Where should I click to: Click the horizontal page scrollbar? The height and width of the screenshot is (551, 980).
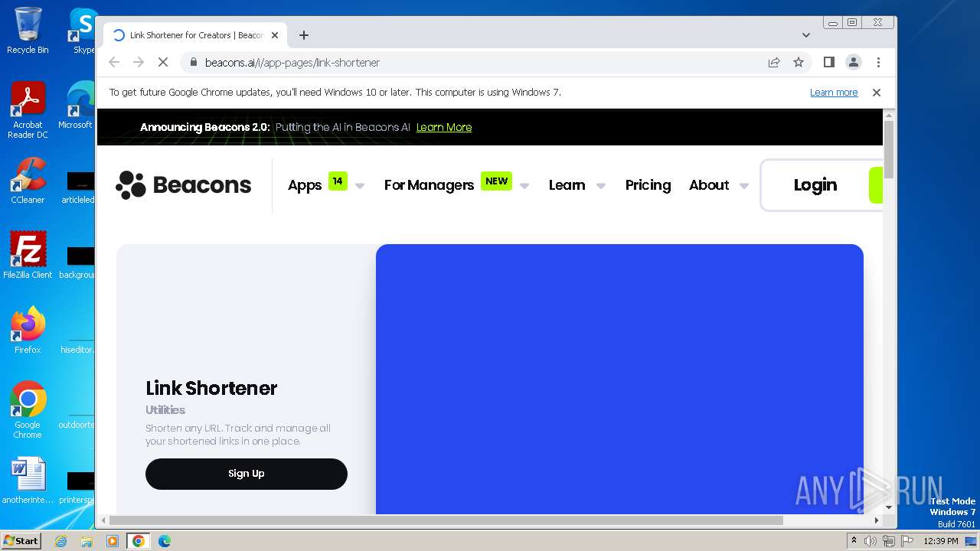446,520
